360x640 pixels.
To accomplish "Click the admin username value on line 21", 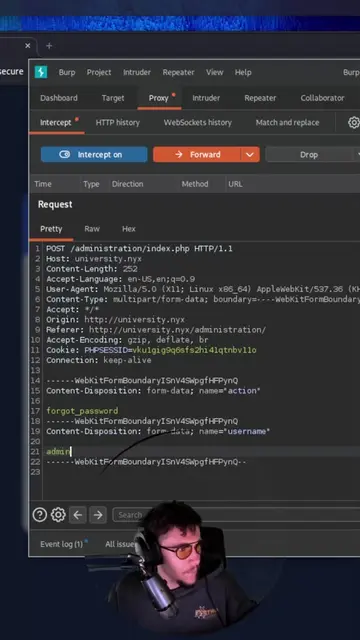I will tap(58, 452).
